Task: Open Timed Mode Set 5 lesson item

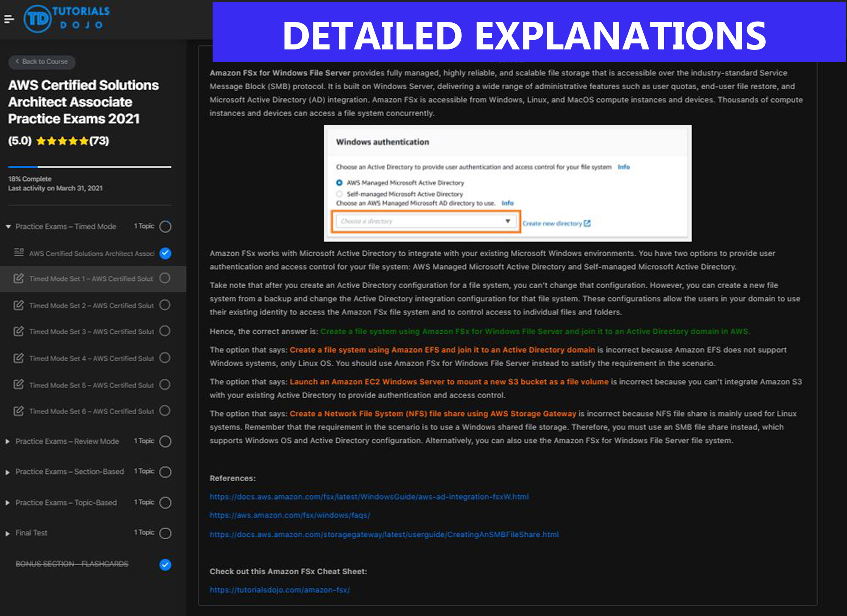Action: pyautogui.click(x=91, y=385)
